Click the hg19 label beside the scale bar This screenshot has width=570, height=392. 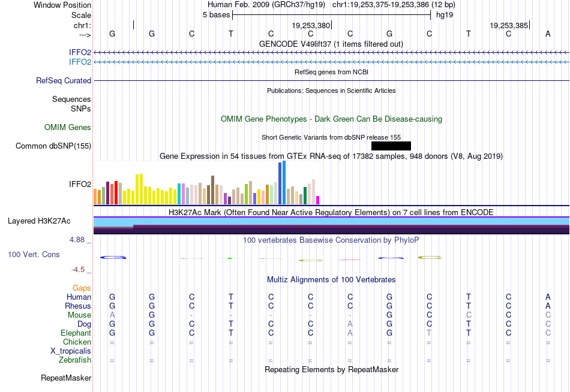445,15
